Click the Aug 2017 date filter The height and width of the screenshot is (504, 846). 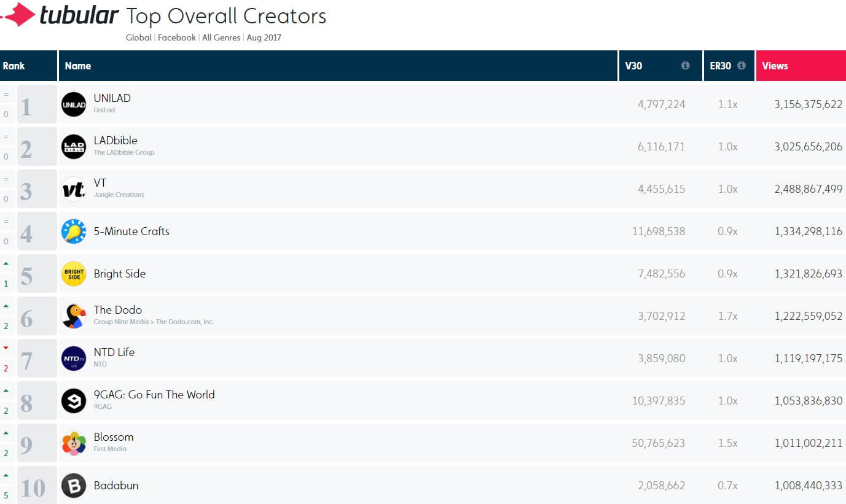coord(264,37)
